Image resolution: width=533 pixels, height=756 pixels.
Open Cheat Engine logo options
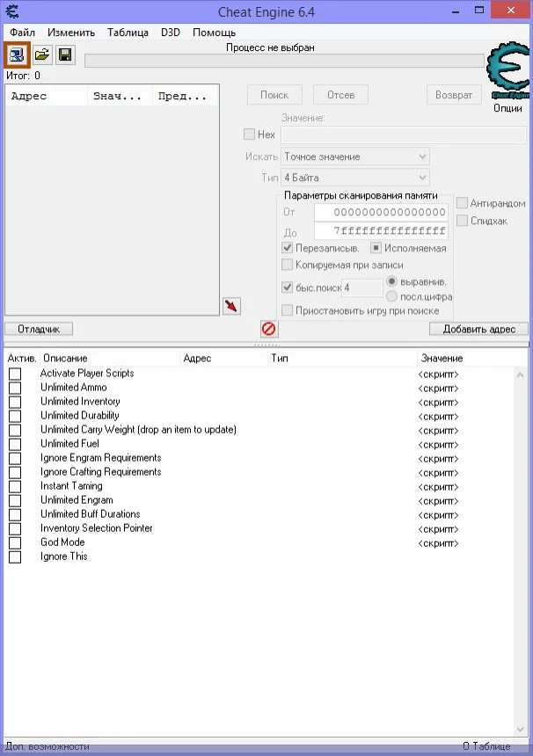point(507,71)
